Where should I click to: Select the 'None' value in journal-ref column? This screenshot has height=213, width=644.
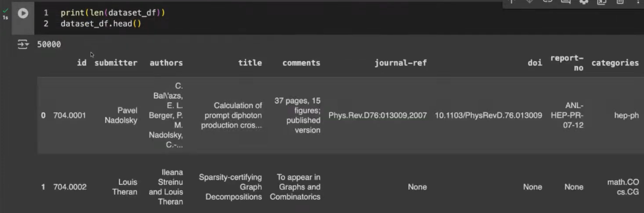417,187
